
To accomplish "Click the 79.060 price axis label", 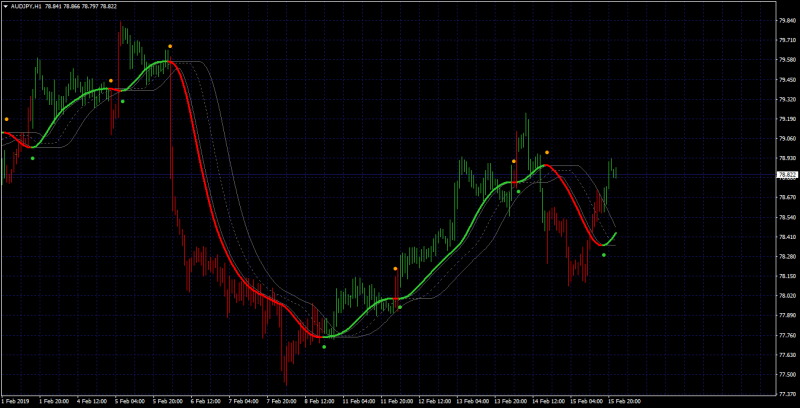I will point(786,139).
